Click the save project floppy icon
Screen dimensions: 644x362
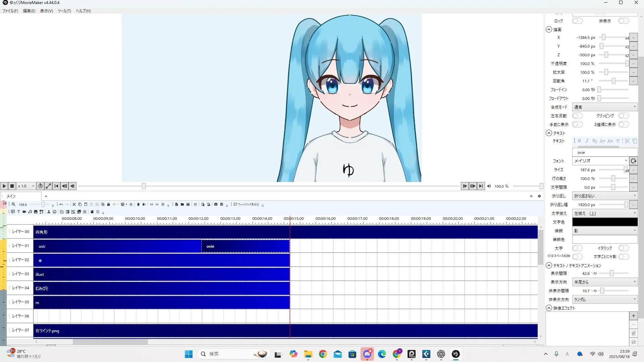coord(188,204)
